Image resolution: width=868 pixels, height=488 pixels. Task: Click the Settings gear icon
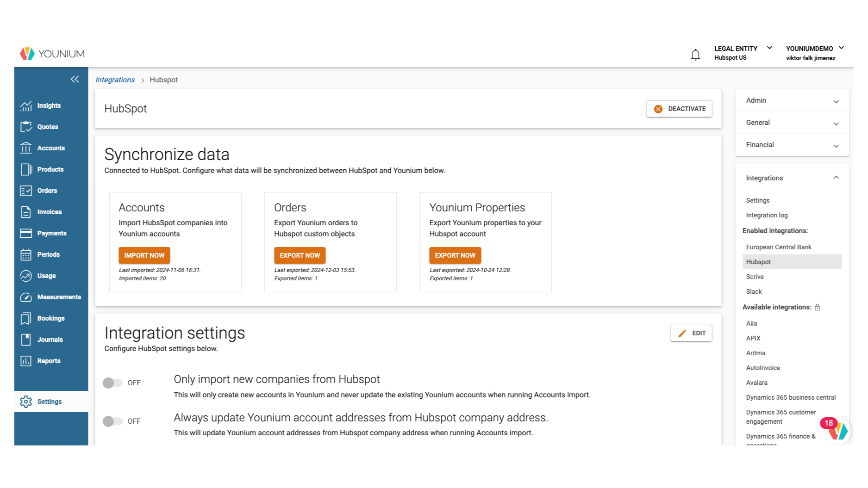point(26,402)
